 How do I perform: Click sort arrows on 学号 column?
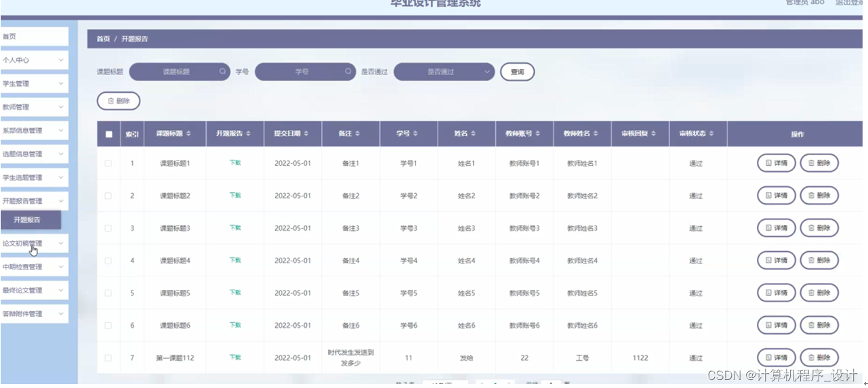coord(415,134)
